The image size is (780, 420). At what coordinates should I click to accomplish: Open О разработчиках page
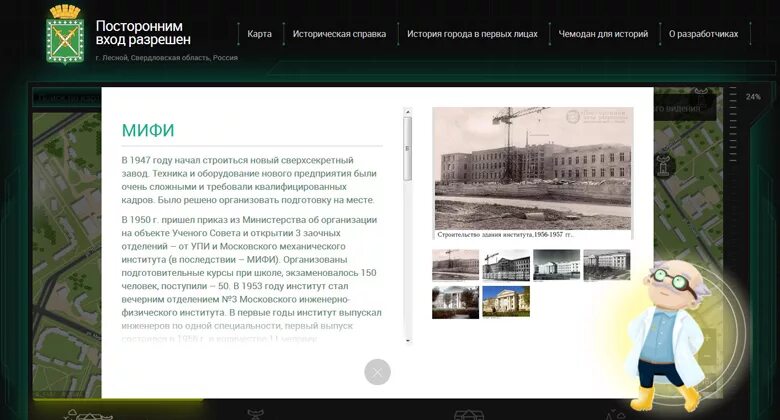pyautogui.click(x=703, y=34)
